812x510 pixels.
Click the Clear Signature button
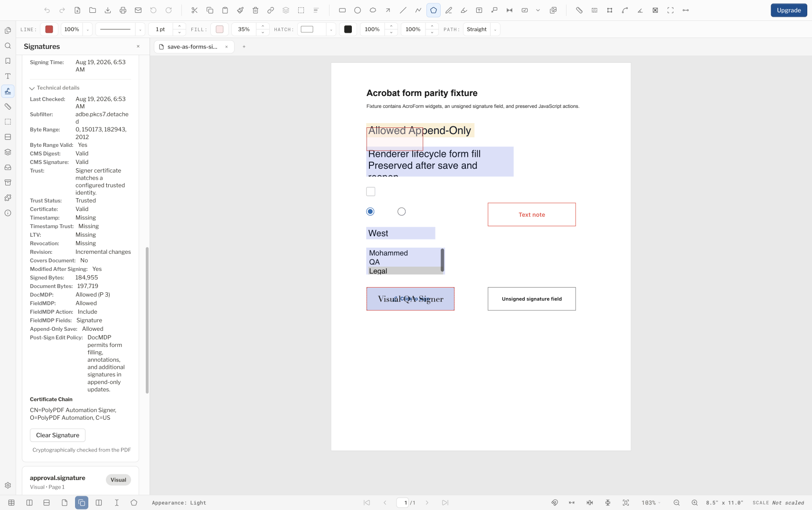tap(57, 435)
